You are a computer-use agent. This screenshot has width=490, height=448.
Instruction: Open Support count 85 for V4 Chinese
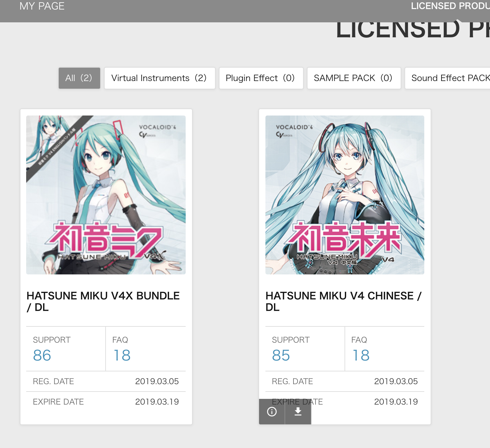281,355
